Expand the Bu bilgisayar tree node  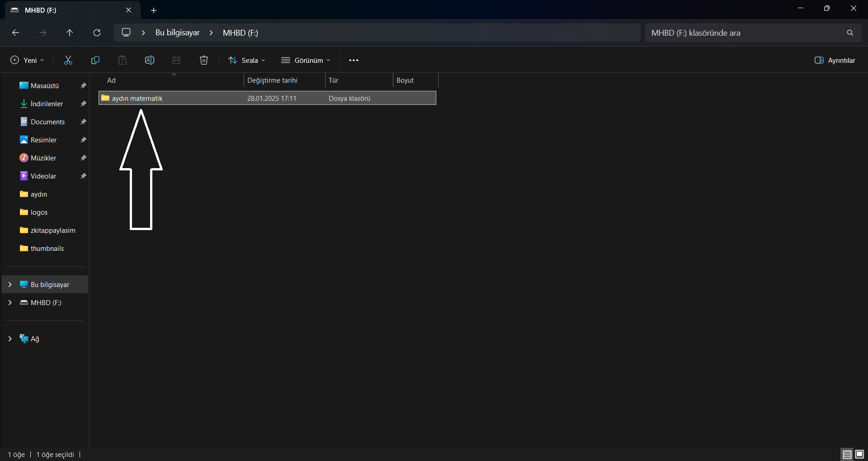pyautogui.click(x=10, y=284)
